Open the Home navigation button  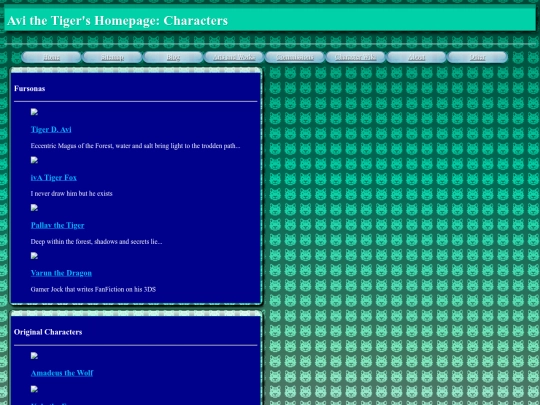51,57
